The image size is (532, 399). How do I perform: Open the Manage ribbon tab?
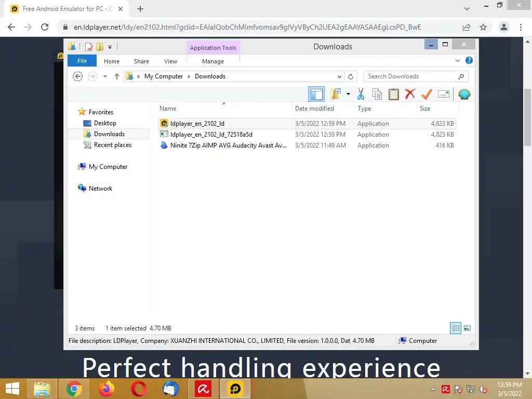pyautogui.click(x=213, y=61)
